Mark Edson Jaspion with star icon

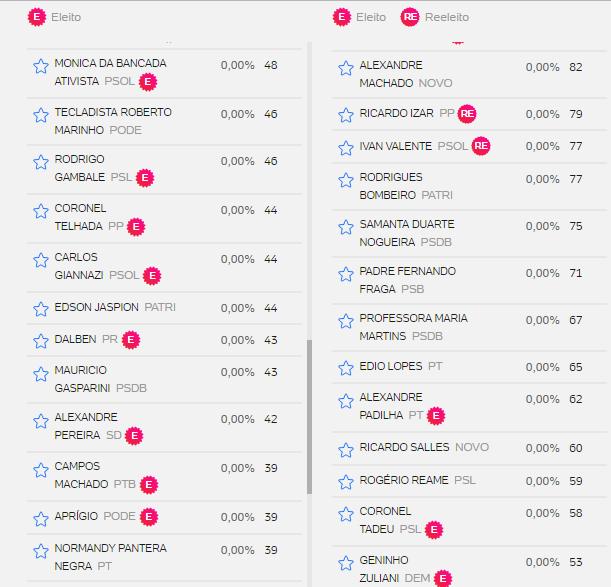[41, 308]
